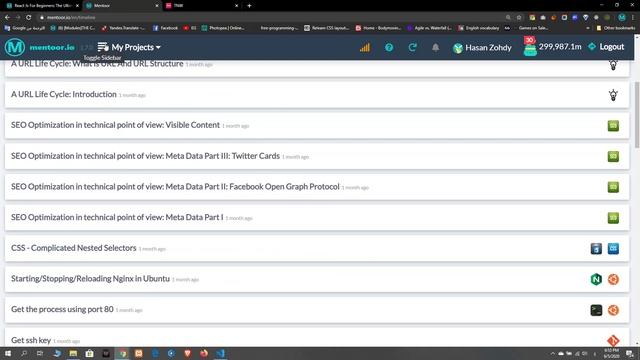Switch to the third browser tab

tap(201, 6)
